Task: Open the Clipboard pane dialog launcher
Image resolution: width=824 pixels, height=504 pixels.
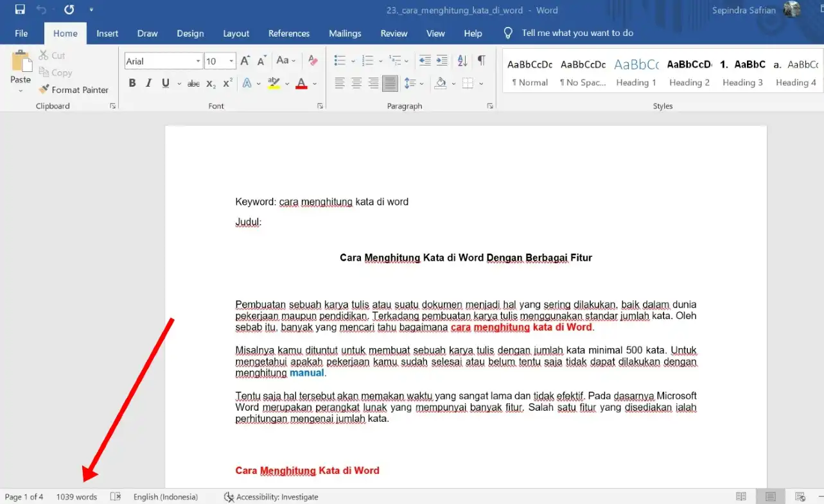Action: (x=113, y=106)
